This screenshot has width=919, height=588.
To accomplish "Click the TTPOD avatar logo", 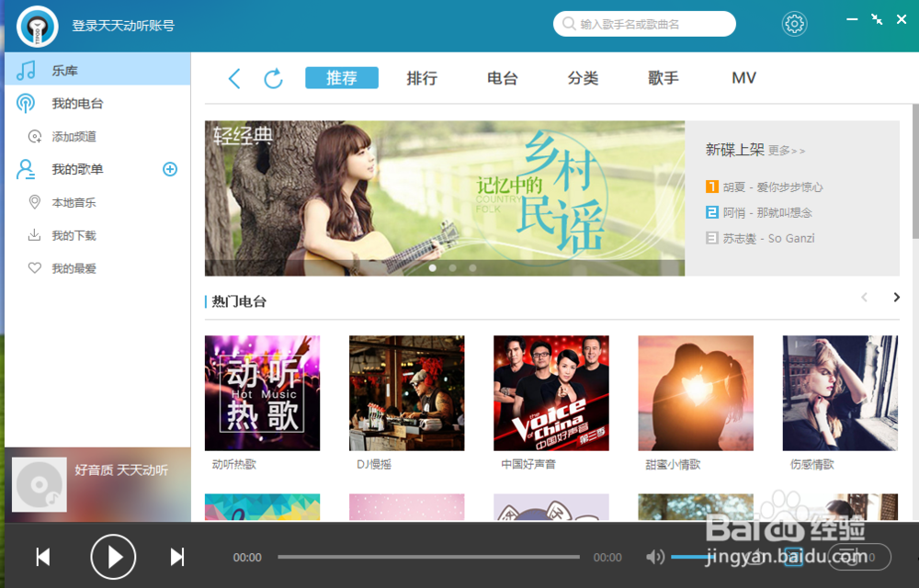I will pos(38,27).
